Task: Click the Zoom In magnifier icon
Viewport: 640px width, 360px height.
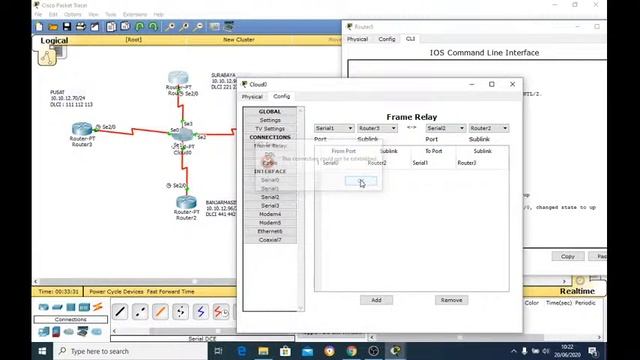Action: pyautogui.click(x=170, y=27)
